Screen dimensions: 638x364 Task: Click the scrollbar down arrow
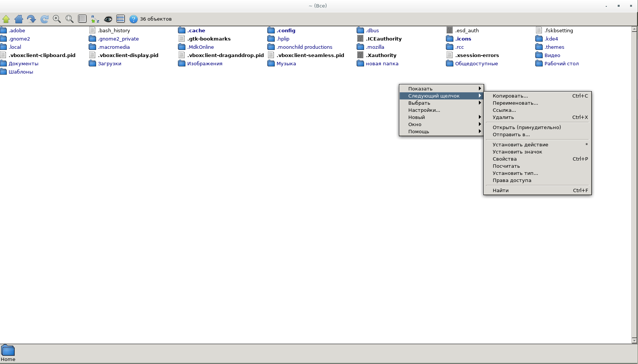click(635, 341)
